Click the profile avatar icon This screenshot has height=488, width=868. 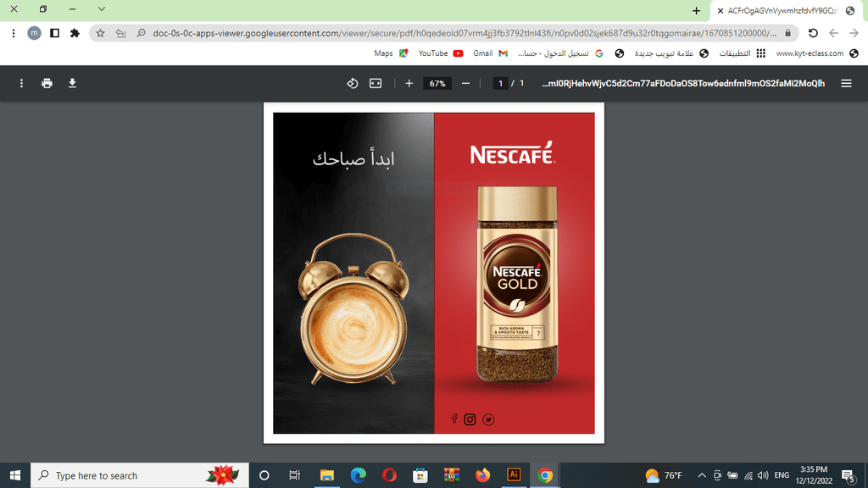(x=34, y=33)
